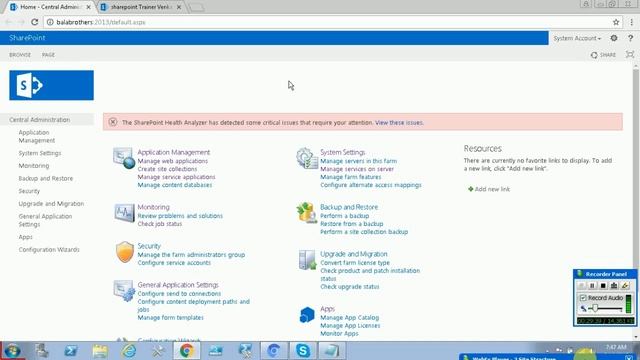The width and height of the screenshot is (640, 360).
Task: Click the View these issues link
Action: pos(399,122)
